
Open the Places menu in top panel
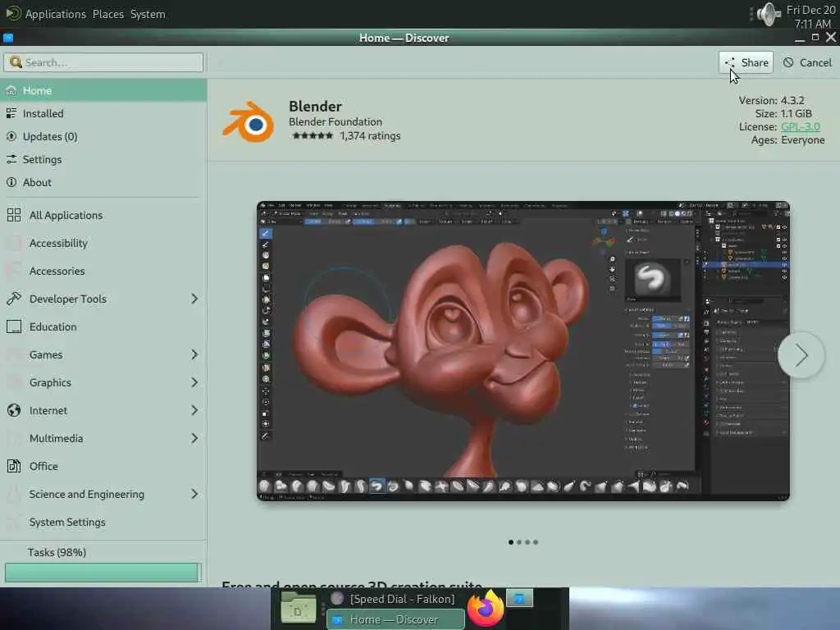108,14
